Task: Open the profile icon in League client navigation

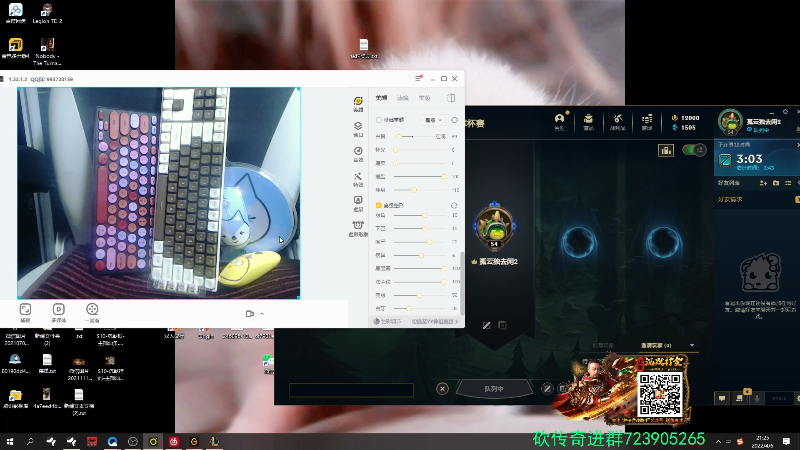Action: [560, 122]
